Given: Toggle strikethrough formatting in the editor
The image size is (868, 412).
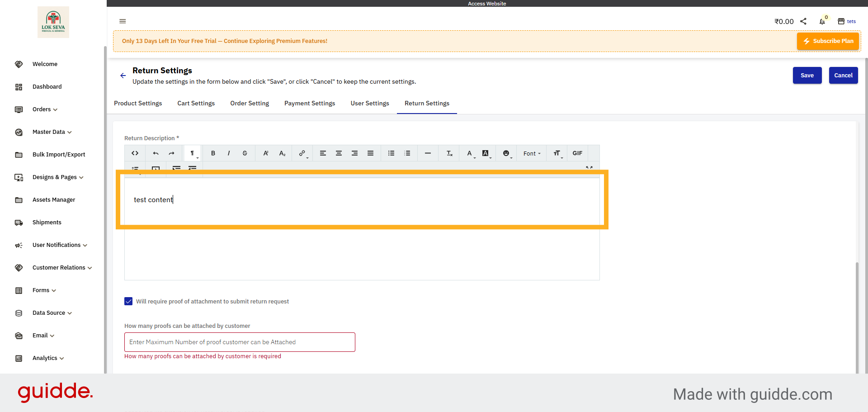Looking at the screenshot, I should pyautogui.click(x=245, y=153).
